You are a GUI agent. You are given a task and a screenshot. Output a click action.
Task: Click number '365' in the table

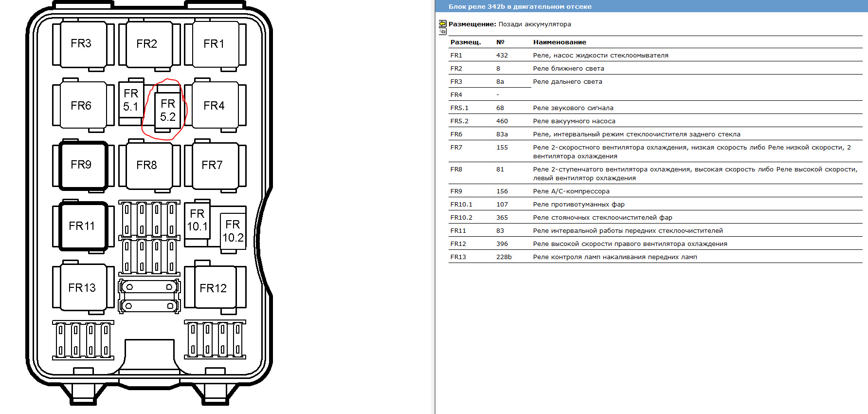coord(502,218)
